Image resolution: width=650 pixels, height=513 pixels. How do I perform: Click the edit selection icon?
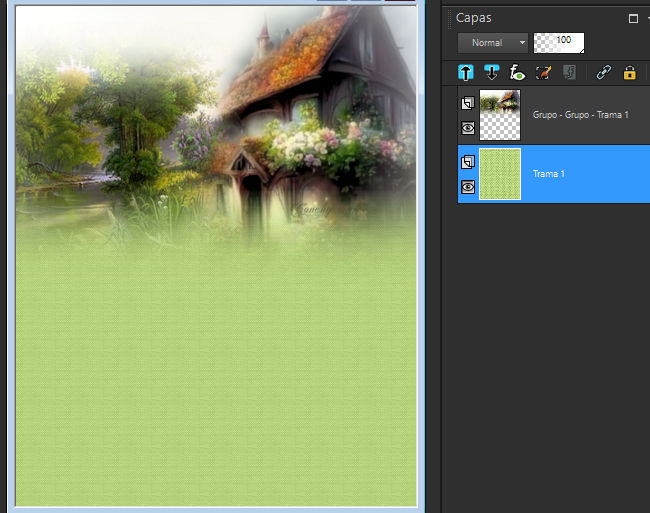543,73
